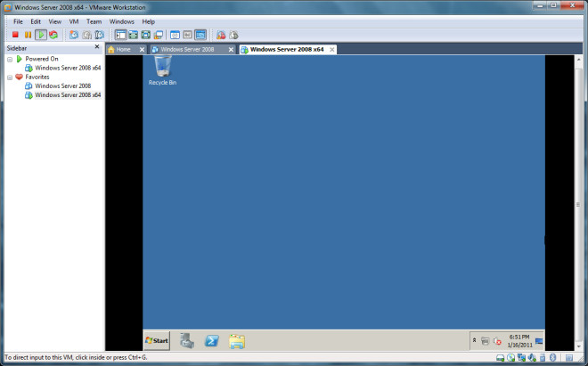Click the Unity mode toolbar icon

pos(159,35)
